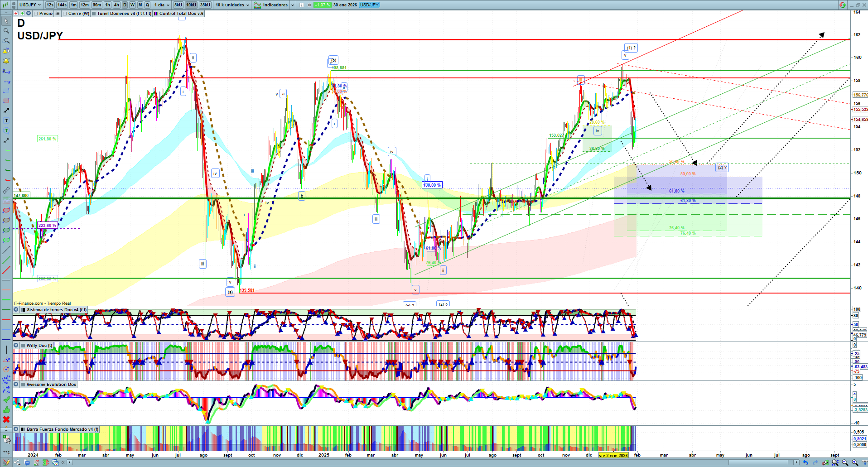Pick the red rectangle drawing tool
Viewport: 868px width, 467px height.
point(6,101)
